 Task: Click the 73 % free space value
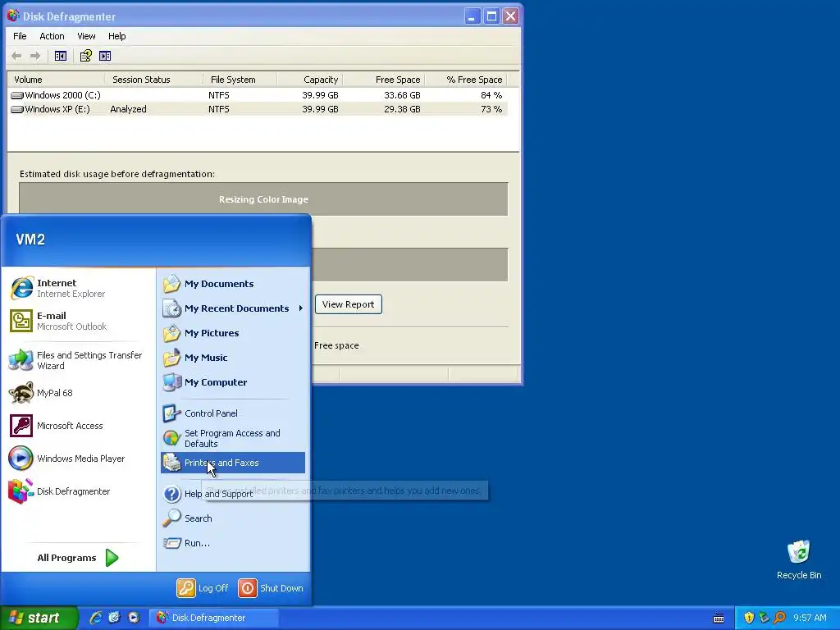coord(491,109)
